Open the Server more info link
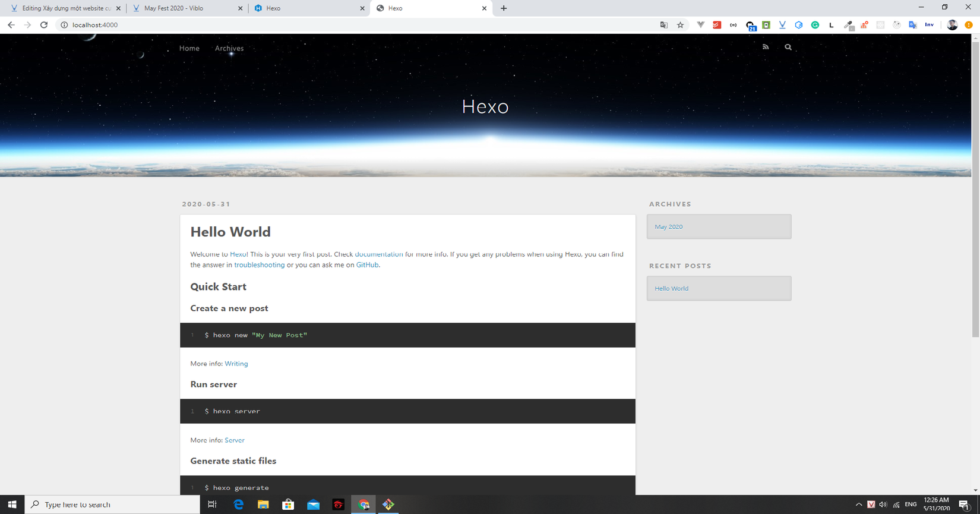The height and width of the screenshot is (514, 980). coord(235,440)
